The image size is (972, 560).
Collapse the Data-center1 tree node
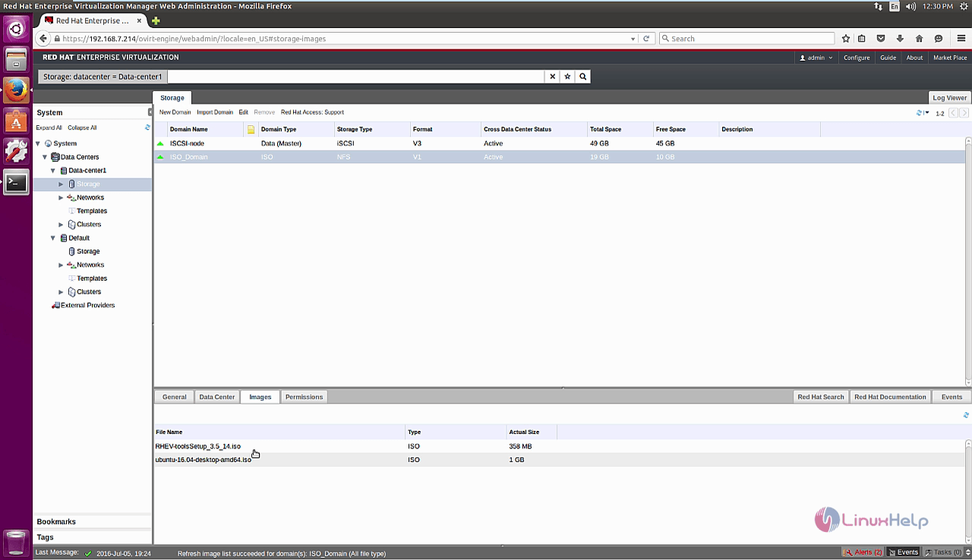[x=53, y=171]
